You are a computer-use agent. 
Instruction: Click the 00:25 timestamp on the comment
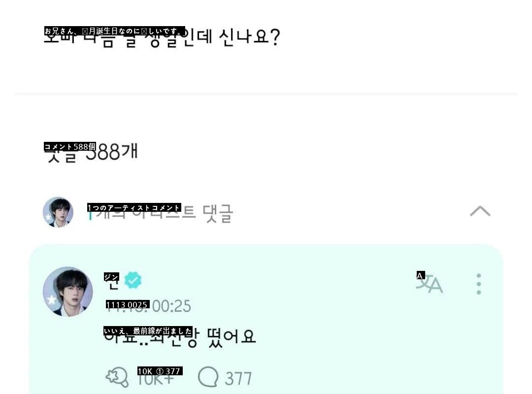[171, 306]
